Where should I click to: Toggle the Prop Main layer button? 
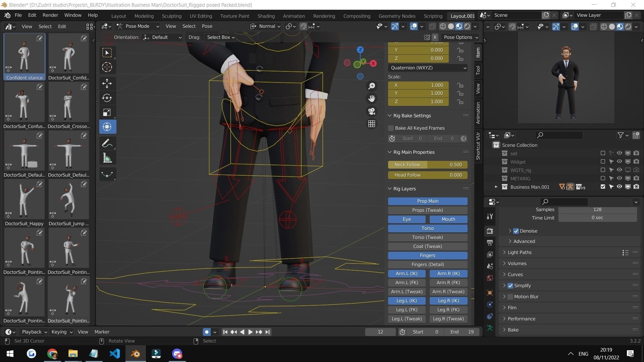[x=428, y=201]
